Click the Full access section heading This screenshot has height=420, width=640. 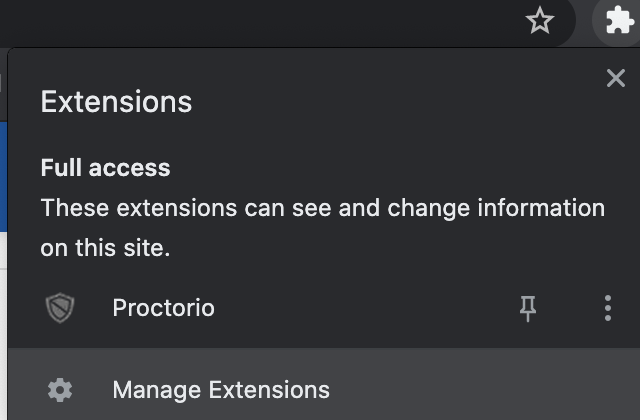[105, 168]
